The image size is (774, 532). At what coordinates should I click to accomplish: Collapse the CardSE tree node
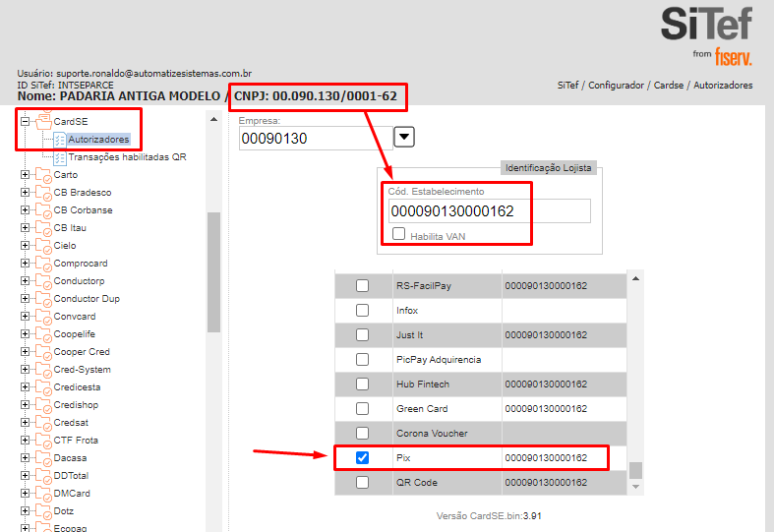coord(25,121)
